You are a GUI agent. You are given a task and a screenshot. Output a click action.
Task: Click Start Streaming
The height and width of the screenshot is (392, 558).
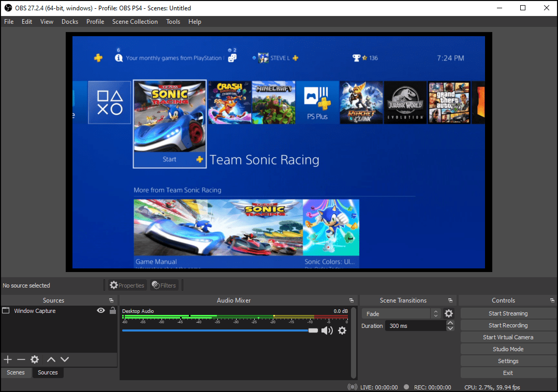508,313
